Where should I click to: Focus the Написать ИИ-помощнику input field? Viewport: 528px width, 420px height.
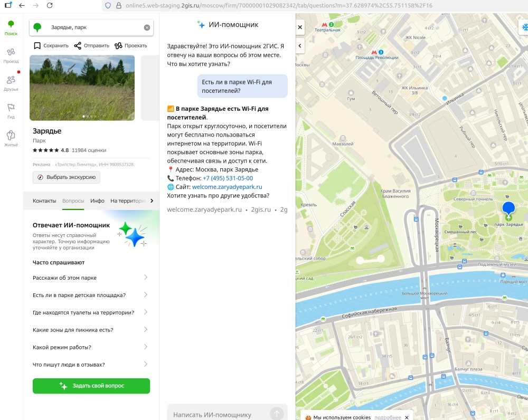pyautogui.click(x=216, y=414)
